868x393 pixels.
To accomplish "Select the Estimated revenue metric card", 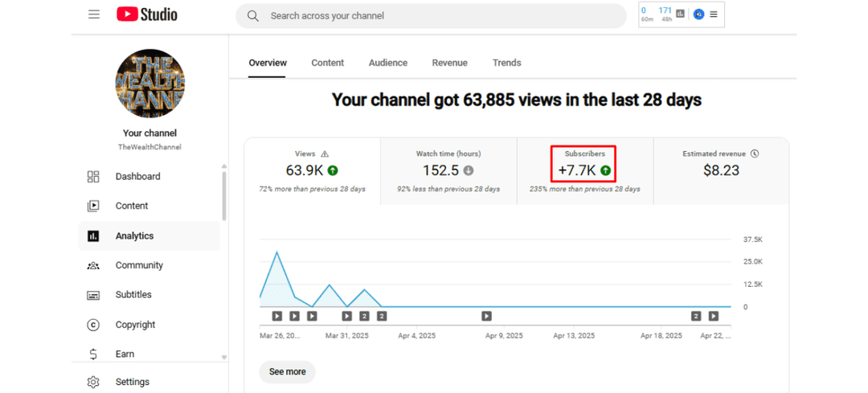I will (x=720, y=170).
